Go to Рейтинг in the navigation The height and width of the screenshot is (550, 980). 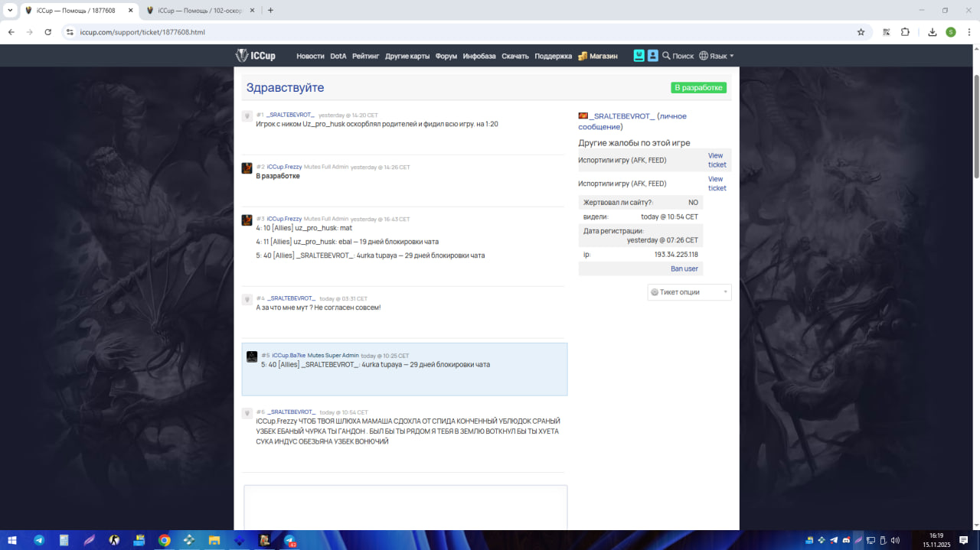366,56
